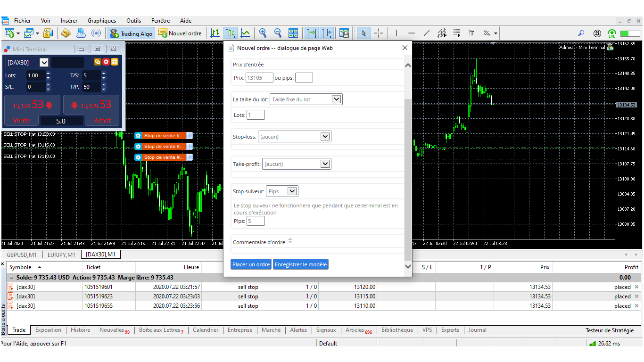Open a new chart from the toolbar

(9, 33)
